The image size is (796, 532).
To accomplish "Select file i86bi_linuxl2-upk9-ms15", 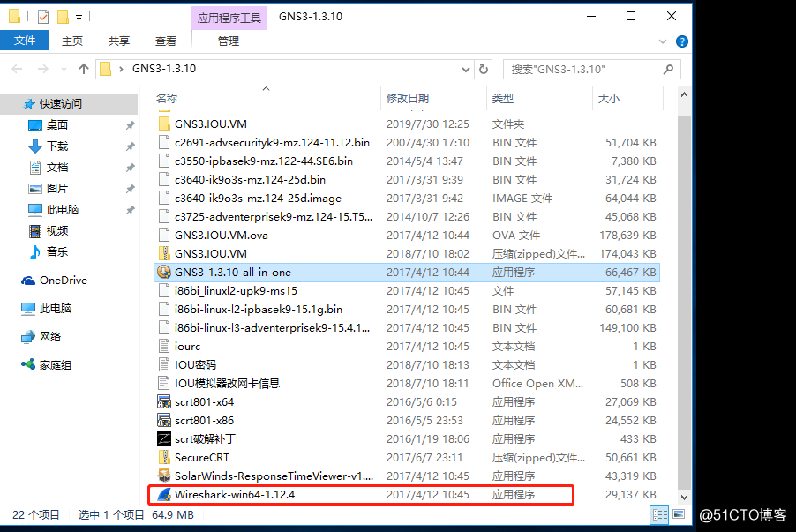I will [406, 291].
